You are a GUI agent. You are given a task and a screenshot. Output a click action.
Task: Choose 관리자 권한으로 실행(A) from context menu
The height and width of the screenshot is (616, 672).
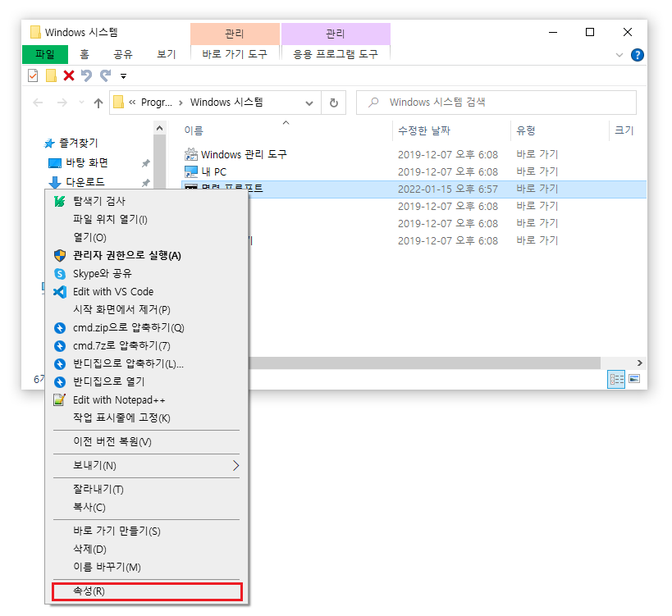coord(147,255)
